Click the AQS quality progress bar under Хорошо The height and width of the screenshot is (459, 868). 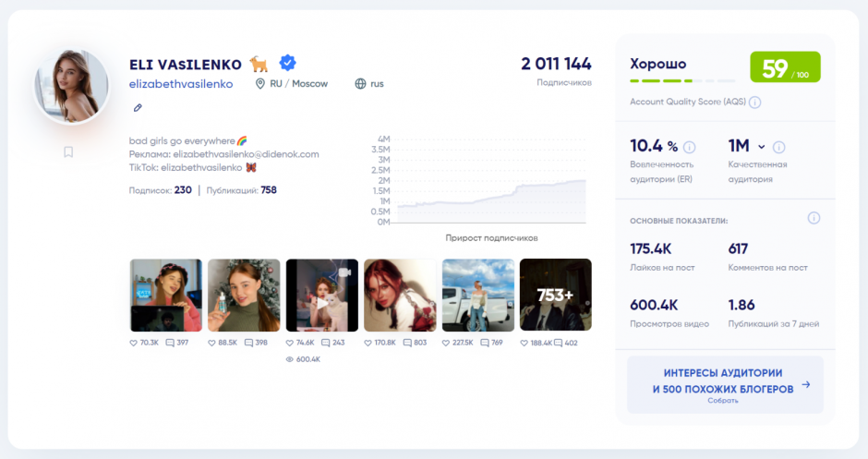(x=682, y=81)
